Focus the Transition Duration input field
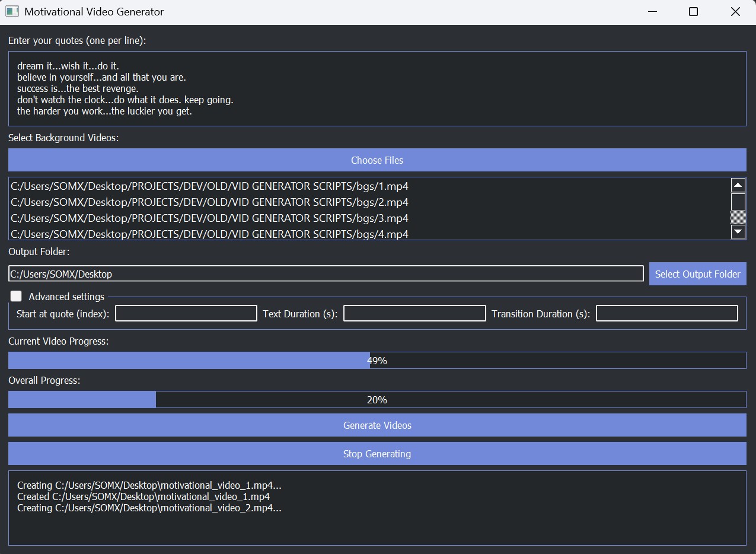The height and width of the screenshot is (554, 756). pos(667,313)
